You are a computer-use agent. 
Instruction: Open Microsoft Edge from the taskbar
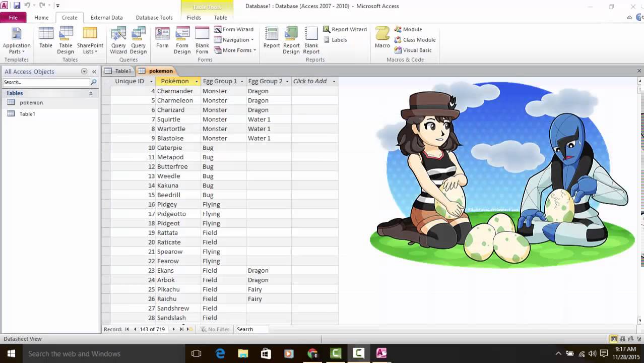(220, 354)
